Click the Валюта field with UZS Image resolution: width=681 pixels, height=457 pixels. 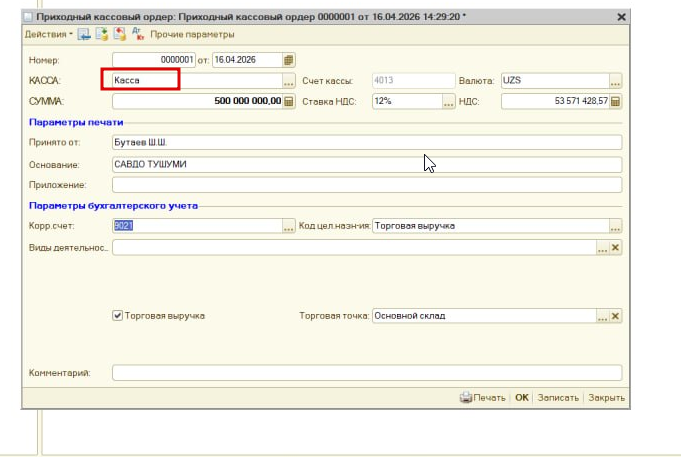(x=555, y=80)
